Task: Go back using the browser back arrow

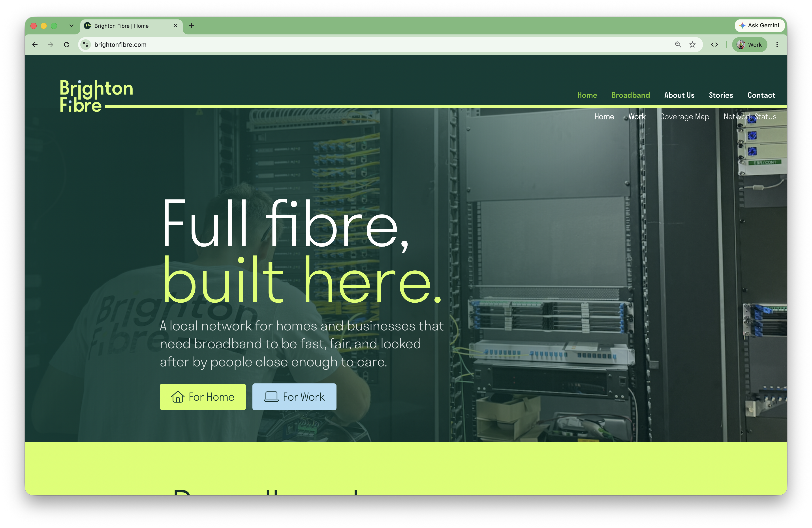Action: click(35, 45)
